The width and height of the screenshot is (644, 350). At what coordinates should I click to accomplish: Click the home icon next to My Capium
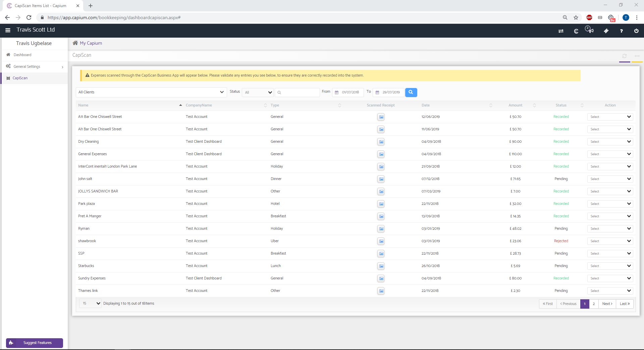(75, 43)
